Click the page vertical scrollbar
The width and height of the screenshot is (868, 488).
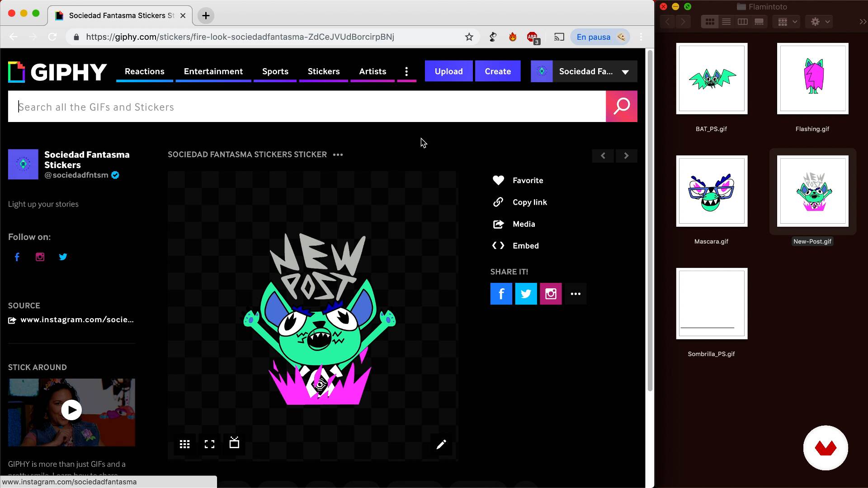coord(650,221)
